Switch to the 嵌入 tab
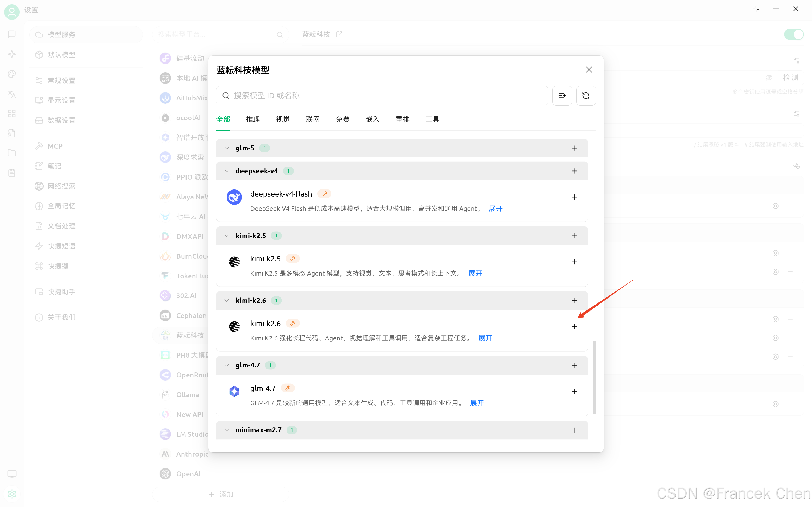The width and height of the screenshot is (812, 507). pos(373,119)
